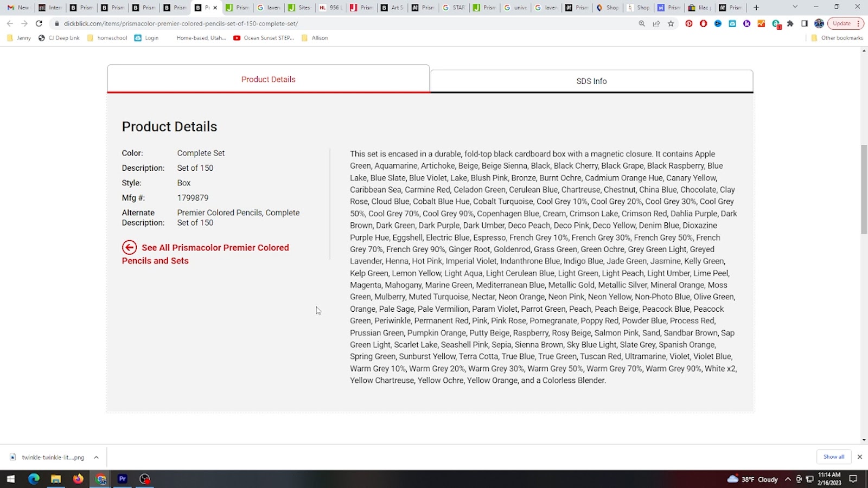This screenshot has width=868, height=488.
Task: Close the active Blick product tab
Action: tap(215, 8)
